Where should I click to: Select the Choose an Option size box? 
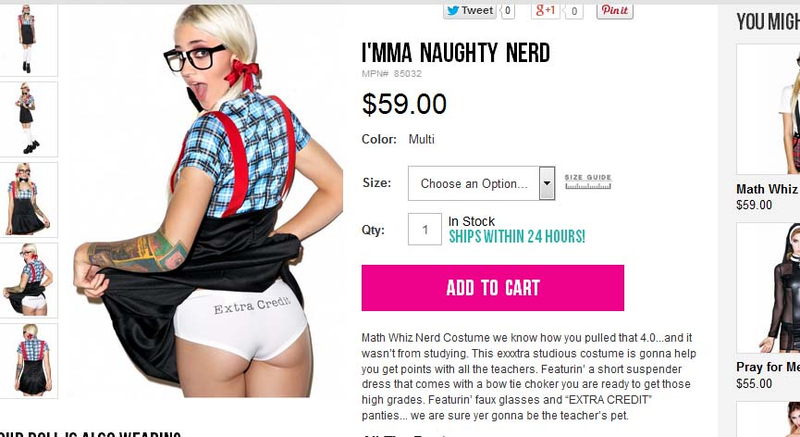click(481, 183)
